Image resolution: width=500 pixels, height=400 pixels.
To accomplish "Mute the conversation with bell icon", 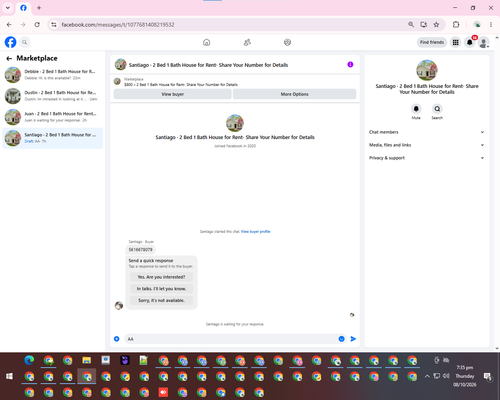I will click(416, 109).
